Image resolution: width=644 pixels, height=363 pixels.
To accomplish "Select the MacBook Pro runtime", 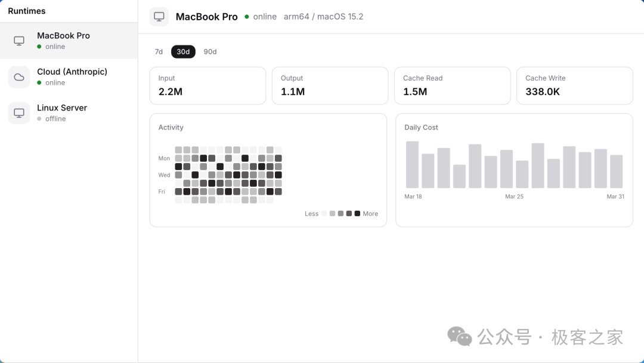I will pos(69,41).
